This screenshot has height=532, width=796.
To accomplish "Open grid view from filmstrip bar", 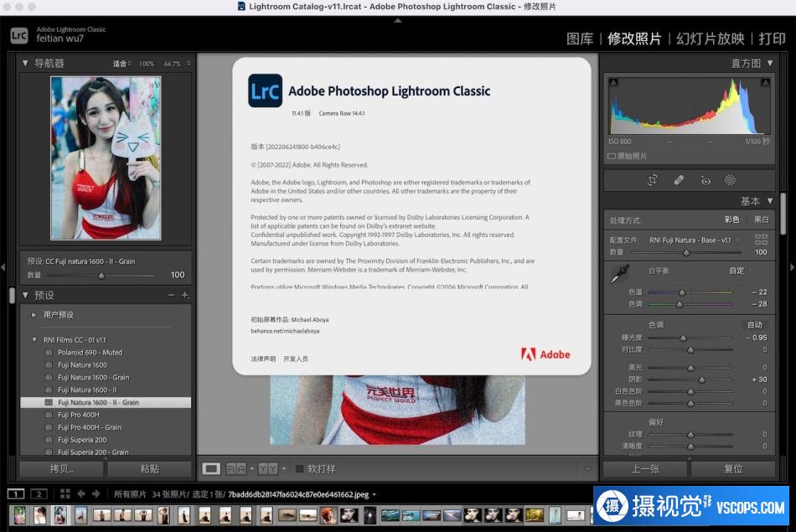I will pos(65,494).
